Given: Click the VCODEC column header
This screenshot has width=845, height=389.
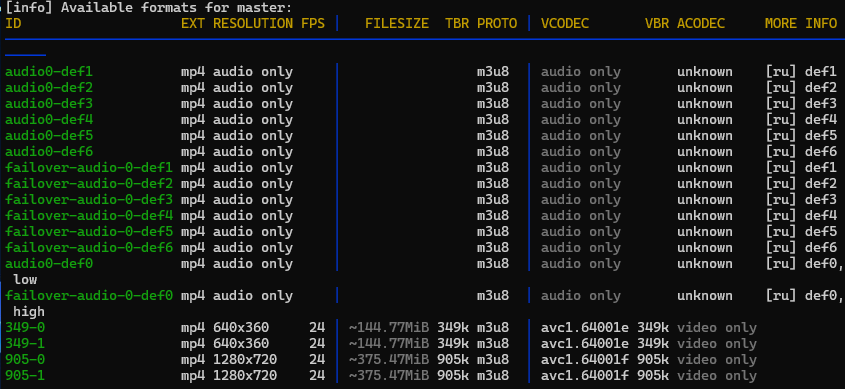Looking at the screenshot, I should click(565, 24).
